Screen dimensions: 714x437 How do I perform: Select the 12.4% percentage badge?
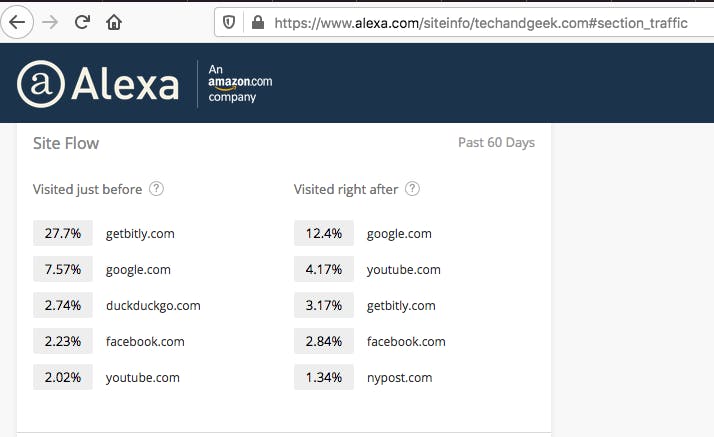(324, 233)
